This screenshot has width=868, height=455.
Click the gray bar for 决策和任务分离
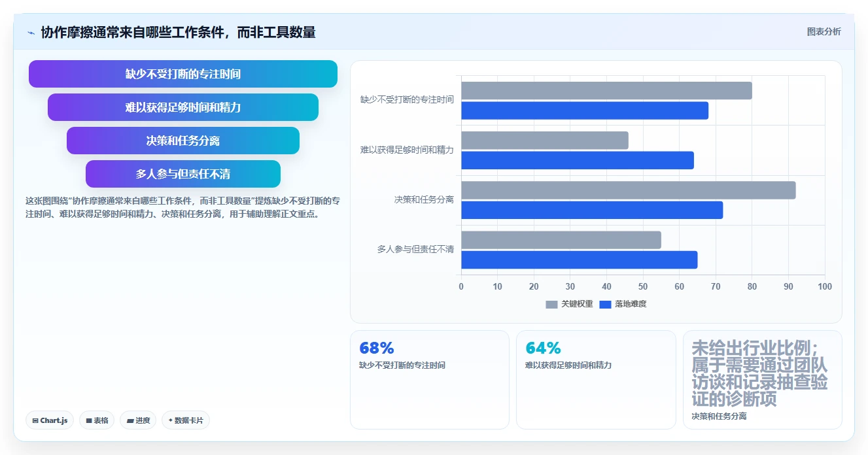(x=629, y=190)
